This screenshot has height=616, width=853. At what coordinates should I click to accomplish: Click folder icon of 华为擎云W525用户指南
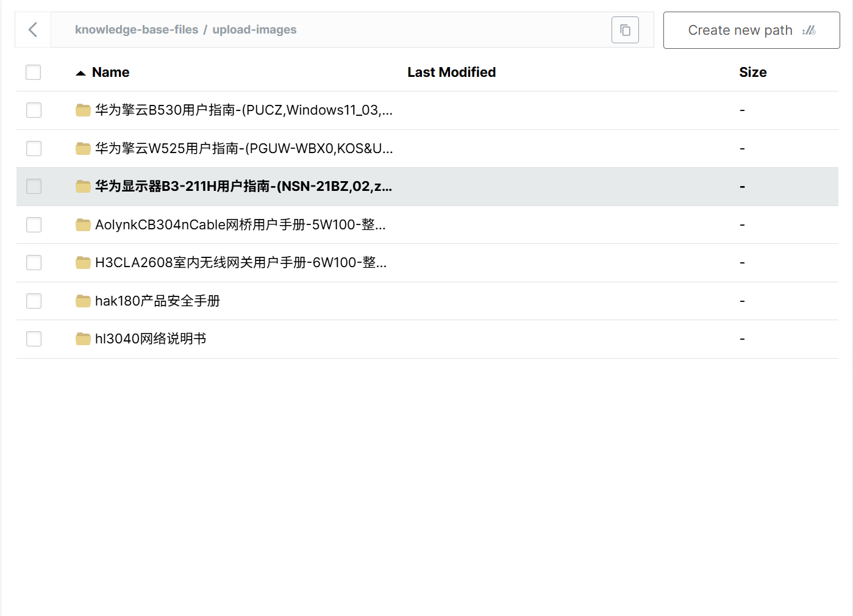click(x=84, y=149)
